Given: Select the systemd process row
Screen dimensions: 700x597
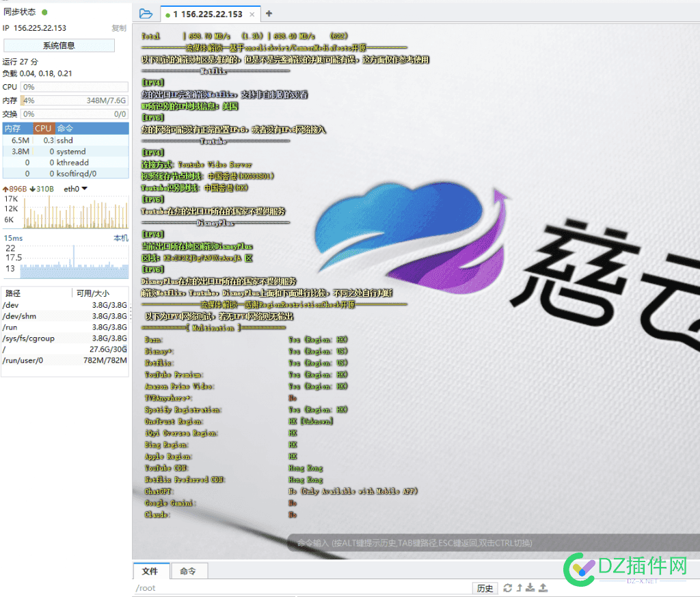Looking at the screenshot, I should [66, 151].
